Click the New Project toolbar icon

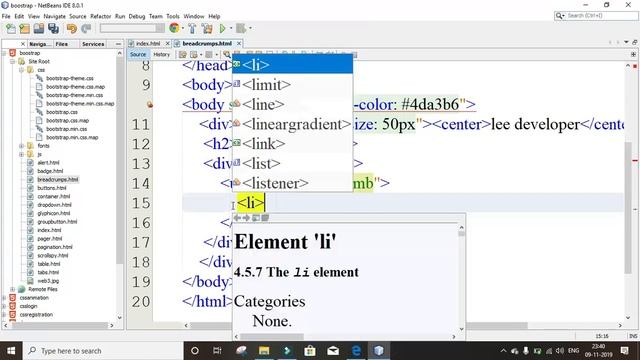(24, 29)
